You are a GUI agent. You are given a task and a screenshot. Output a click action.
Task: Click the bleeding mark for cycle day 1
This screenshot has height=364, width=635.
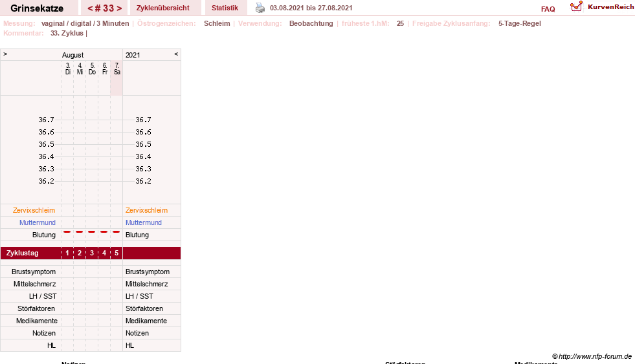67,231
